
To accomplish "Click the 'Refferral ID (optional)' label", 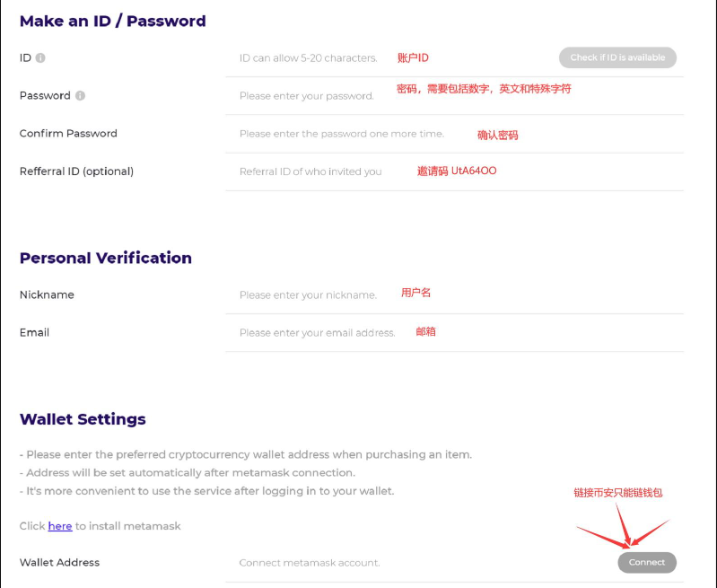I will pyautogui.click(x=76, y=171).
